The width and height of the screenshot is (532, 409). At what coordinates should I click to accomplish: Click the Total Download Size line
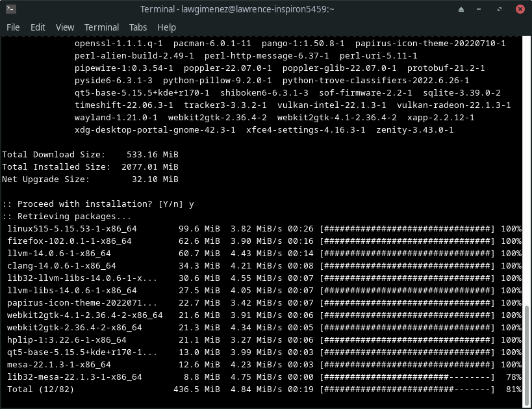[90, 154]
